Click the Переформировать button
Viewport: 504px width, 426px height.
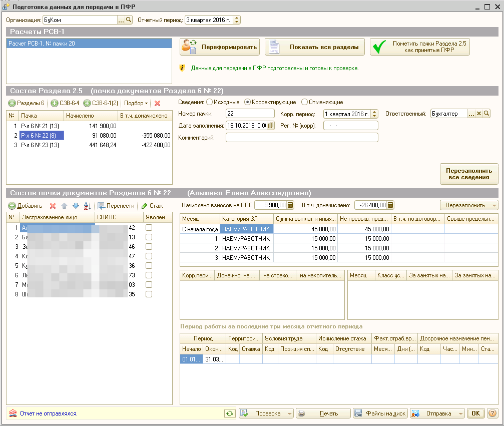point(220,47)
